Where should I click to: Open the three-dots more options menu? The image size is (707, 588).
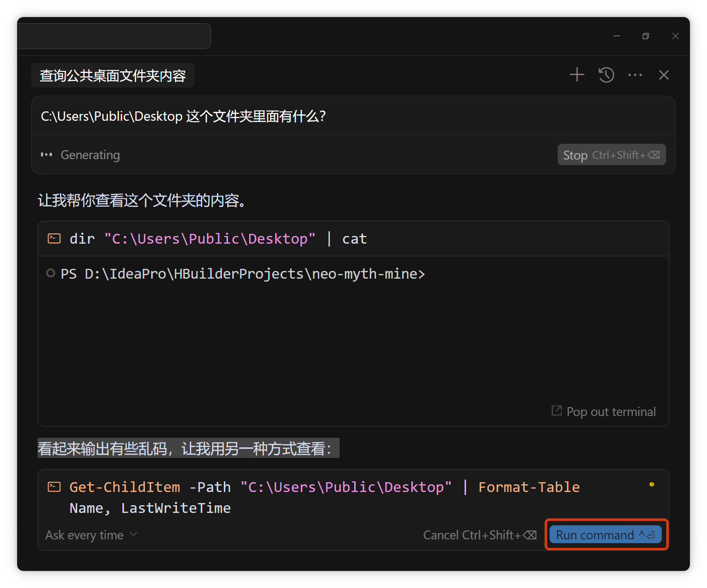pos(635,75)
